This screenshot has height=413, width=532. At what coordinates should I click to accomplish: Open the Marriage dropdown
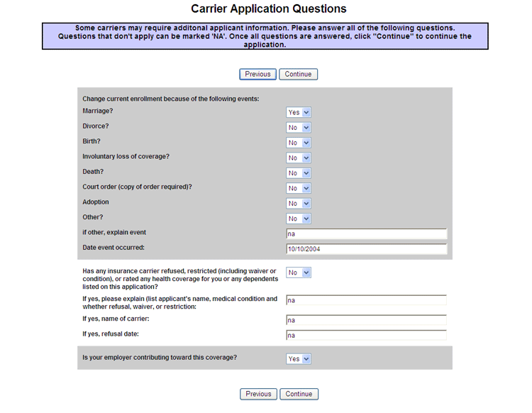[x=299, y=112]
